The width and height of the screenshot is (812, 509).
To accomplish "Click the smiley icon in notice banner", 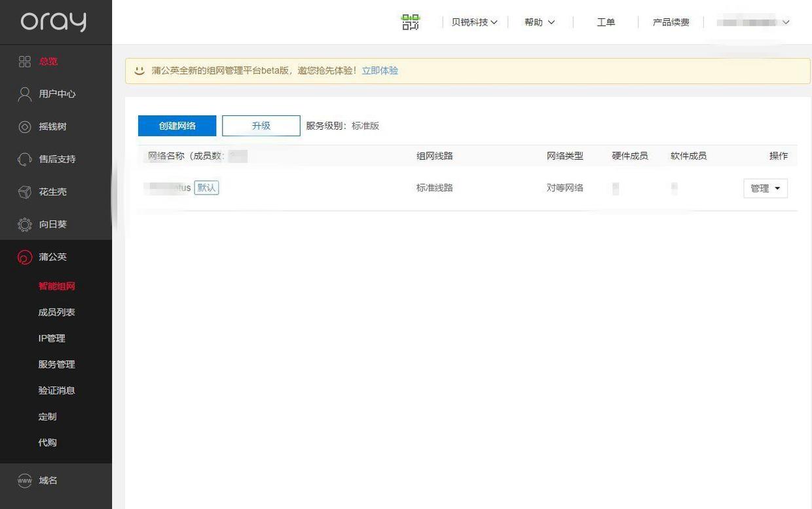I will pos(139,70).
